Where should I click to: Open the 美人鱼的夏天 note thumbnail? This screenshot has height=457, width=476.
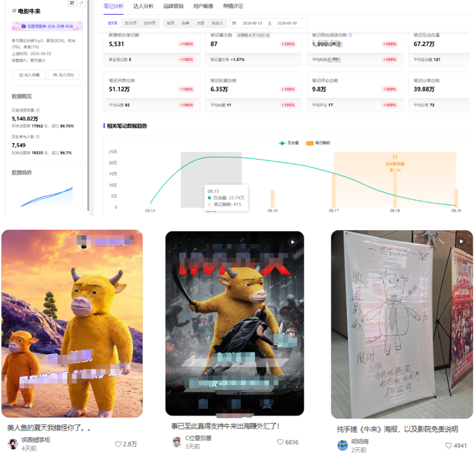(72, 324)
